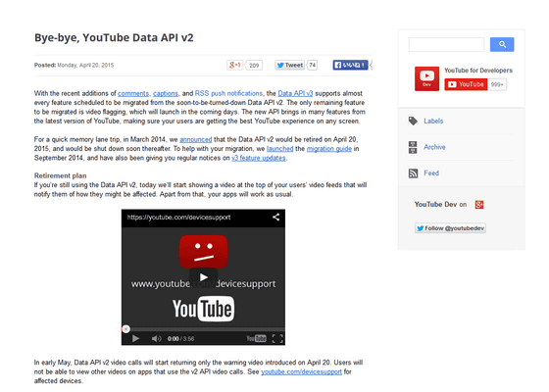Image resolution: width=549 pixels, height=392 pixels.
Task: Click Follow @youtubedev Twitter button
Action: tap(450, 228)
